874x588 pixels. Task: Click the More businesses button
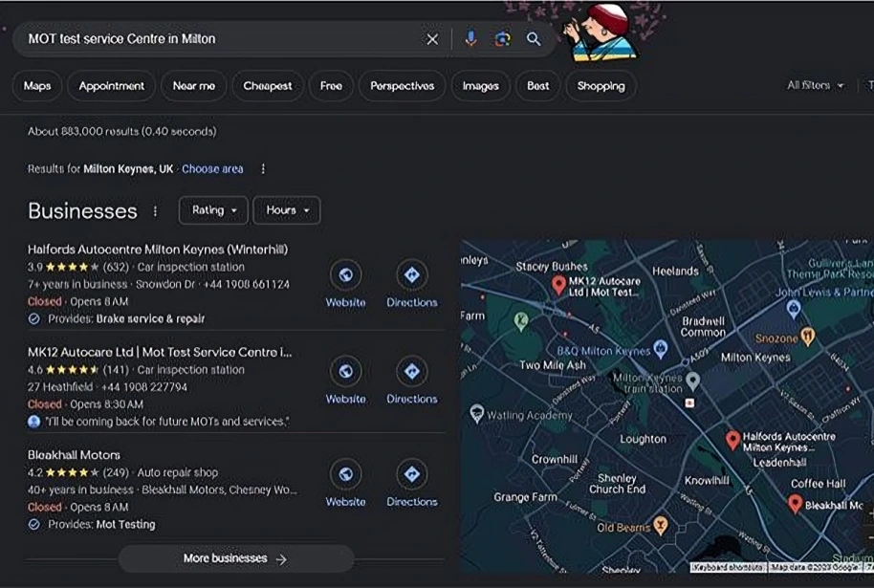pos(235,559)
